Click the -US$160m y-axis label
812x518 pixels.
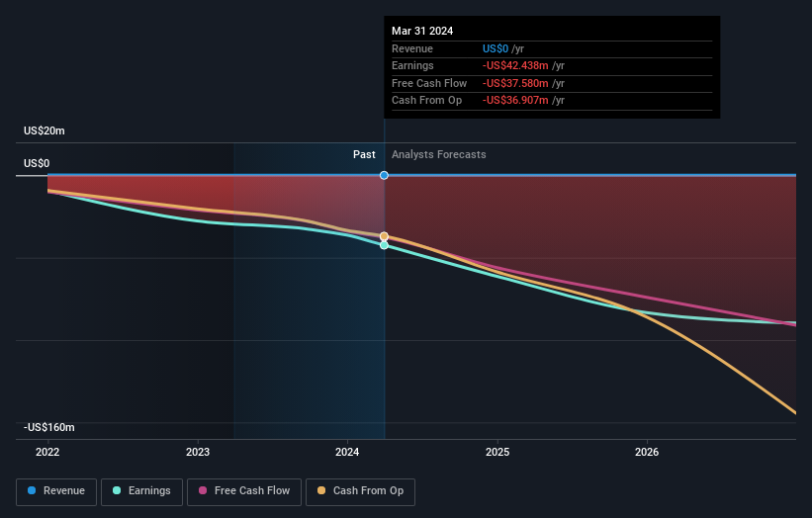(49, 427)
